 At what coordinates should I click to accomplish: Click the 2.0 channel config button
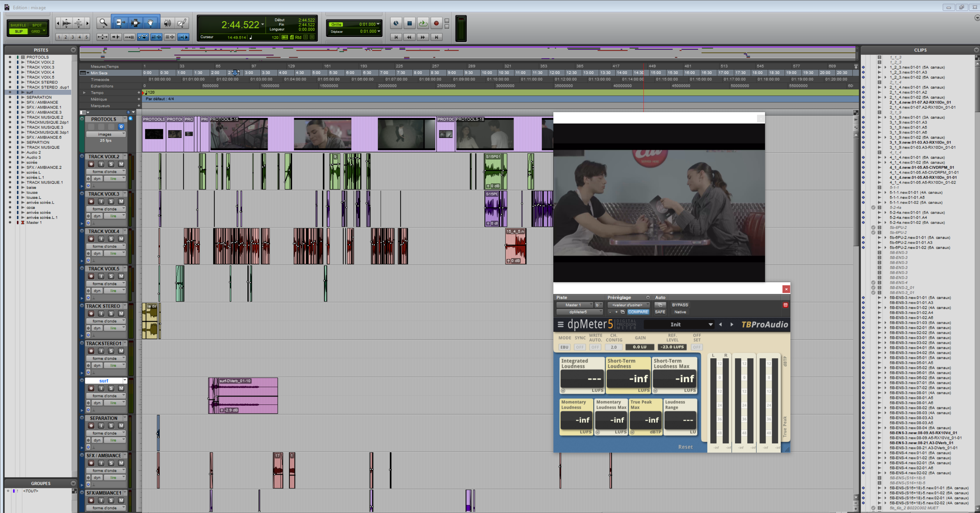614,347
